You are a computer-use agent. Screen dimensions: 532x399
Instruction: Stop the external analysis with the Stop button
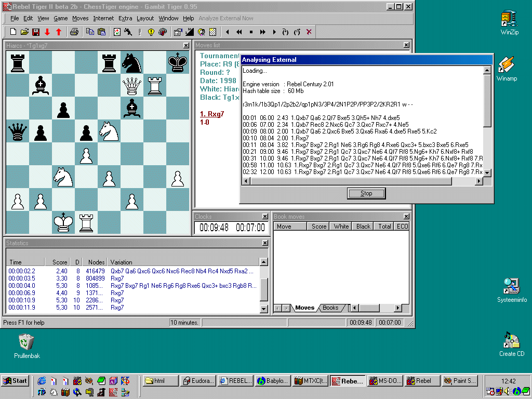[366, 193]
